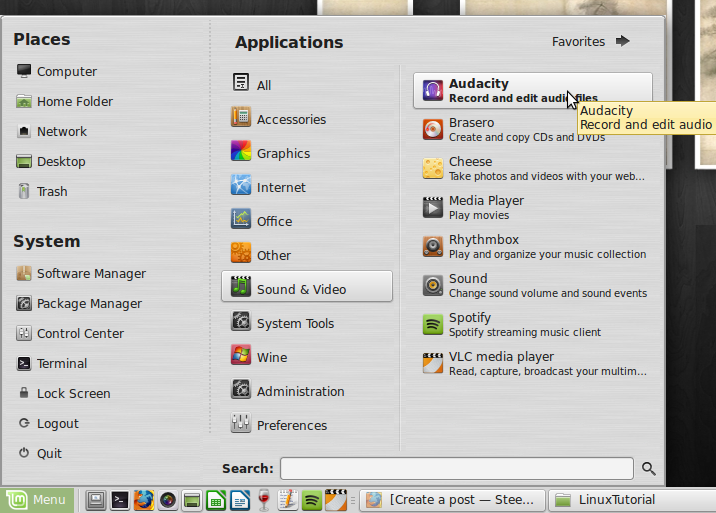This screenshot has width=716, height=513.
Task: Launch Rhythmbox music player
Action: click(x=532, y=247)
